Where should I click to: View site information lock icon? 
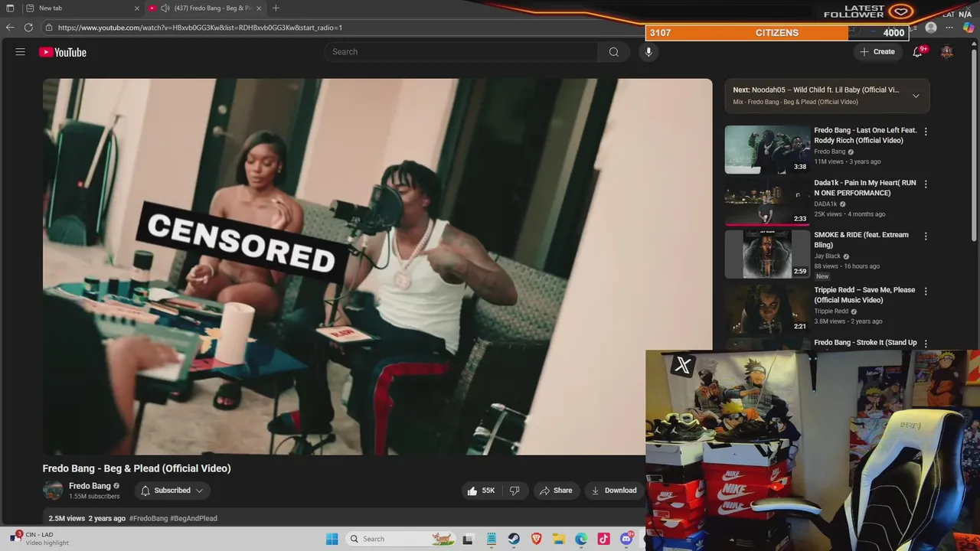[x=49, y=28]
